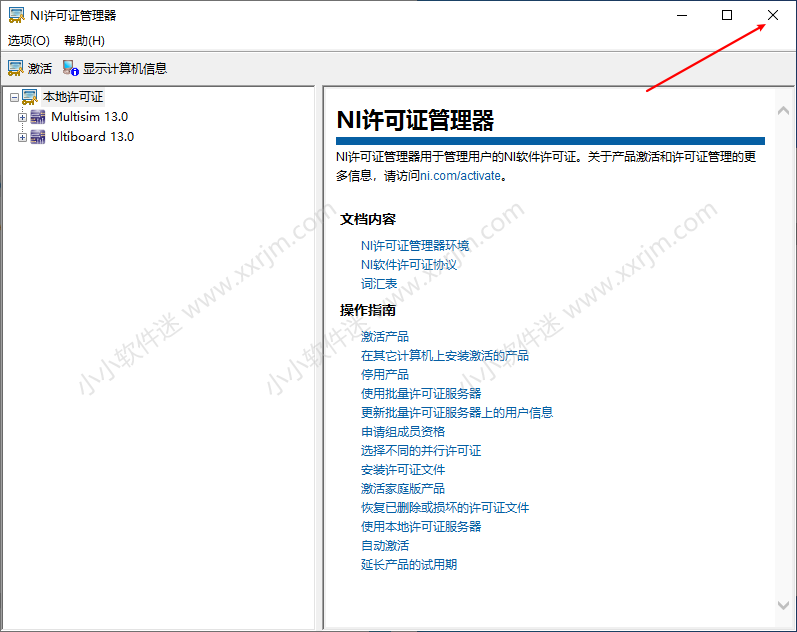This screenshot has height=632, width=797.
Task: Select the Ultiboard 13.0 tree label
Action: point(93,137)
